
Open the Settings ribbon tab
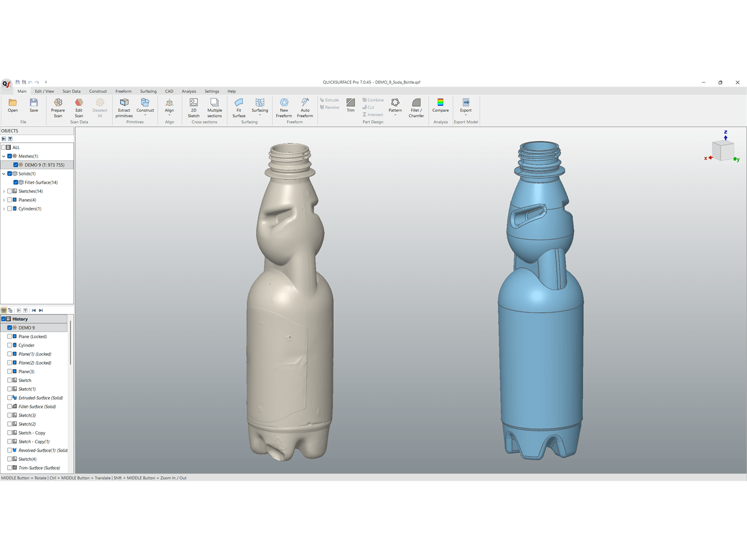tap(212, 91)
